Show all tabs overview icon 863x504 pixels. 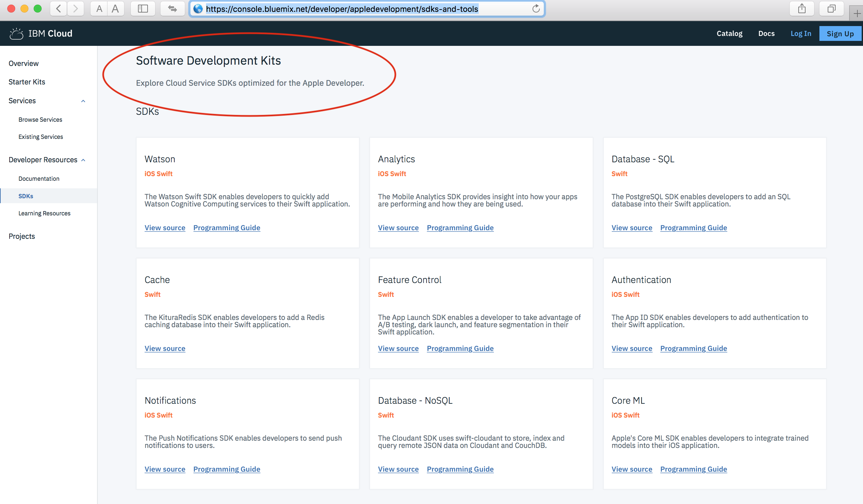click(x=831, y=9)
